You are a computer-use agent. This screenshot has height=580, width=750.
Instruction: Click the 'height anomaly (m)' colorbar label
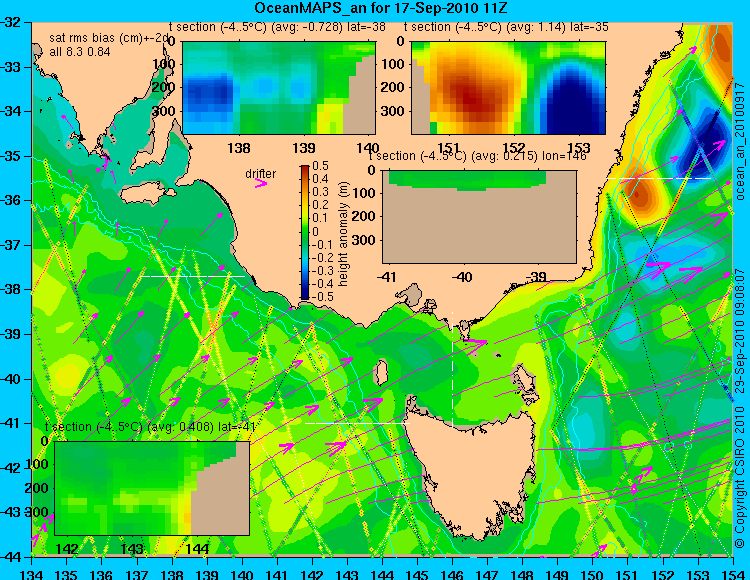(343, 233)
